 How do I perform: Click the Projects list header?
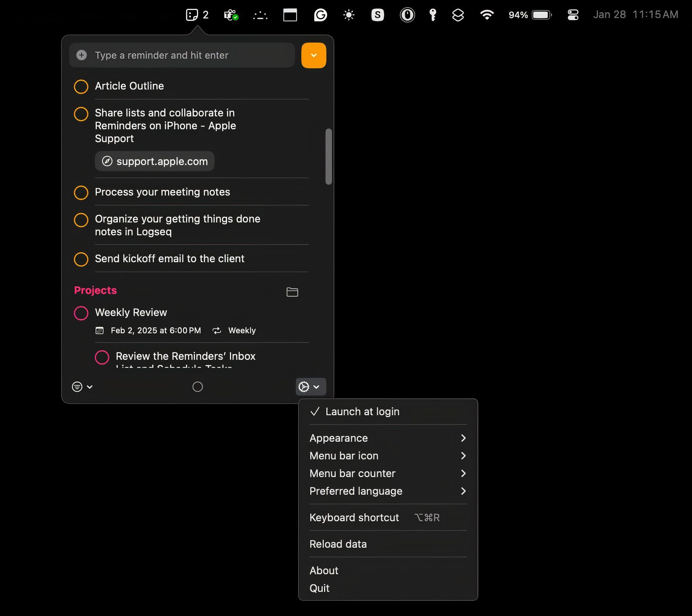(x=96, y=290)
